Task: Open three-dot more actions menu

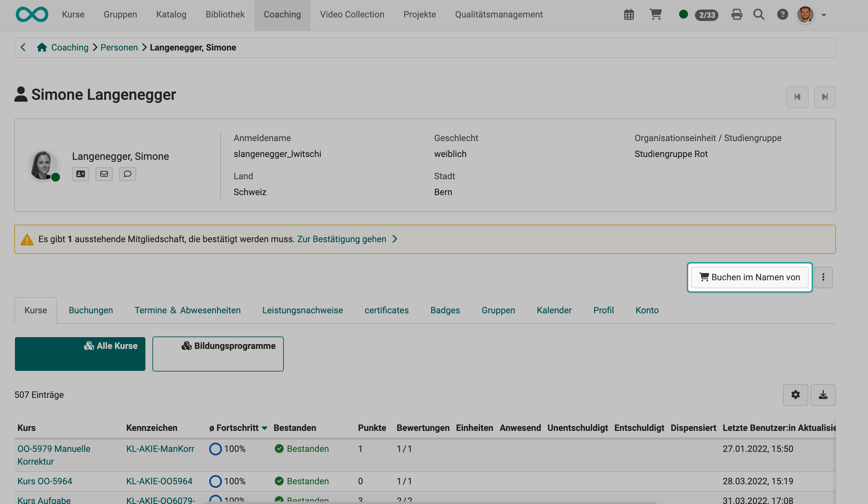Action: click(823, 277)
